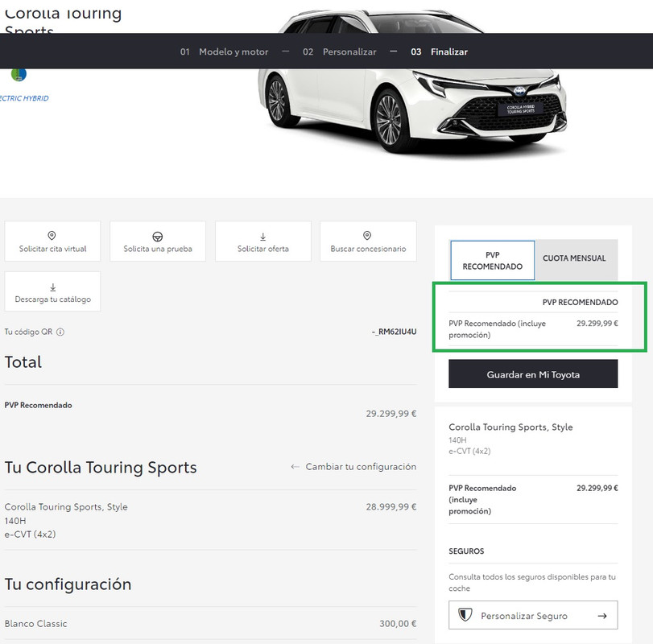Click the 28.999,99 € model price
Screen dimensions: 653x644
point(391,506)
